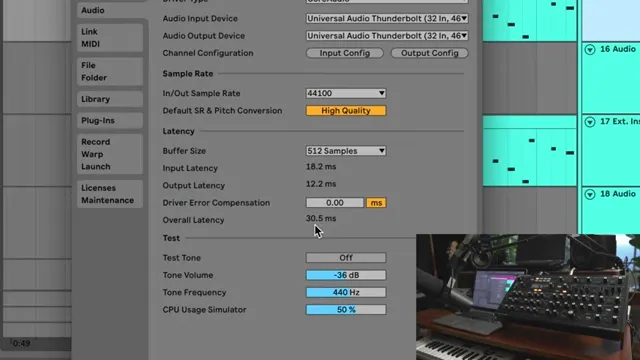Click the Input Config button
Screen dimensions: 640x360
tap(344, 53)
